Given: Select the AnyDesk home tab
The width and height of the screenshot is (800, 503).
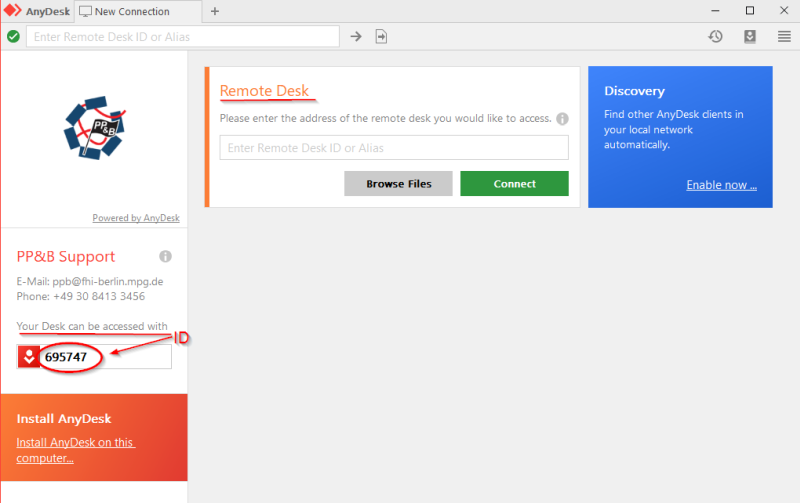Looking at the screenshot, I should tap(37, 11).
